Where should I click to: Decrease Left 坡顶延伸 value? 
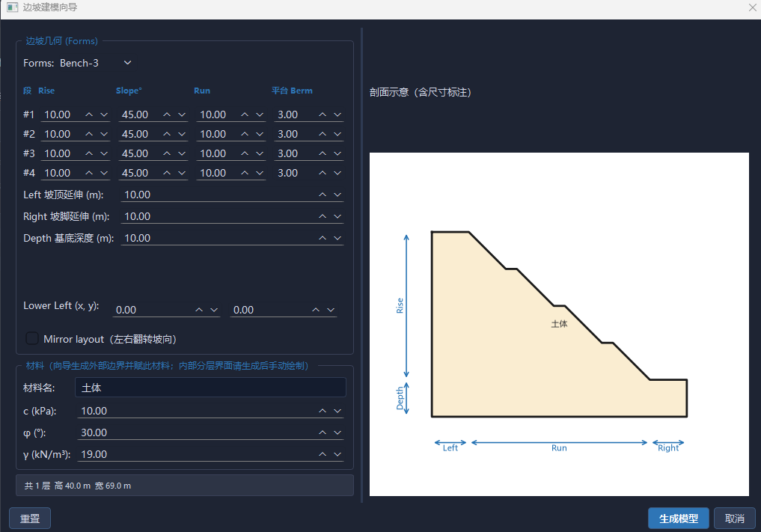[337, 195]
